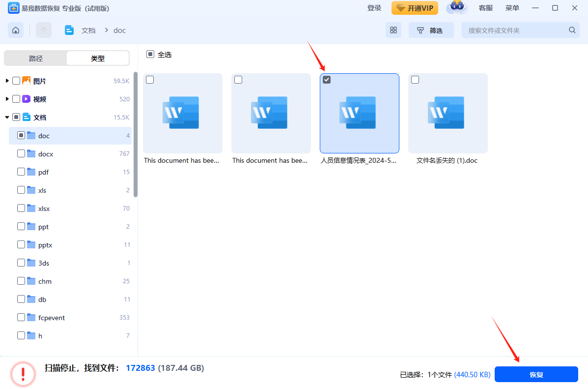
Task: Click the red scan warning icon
Action: (x=23, y=374)
